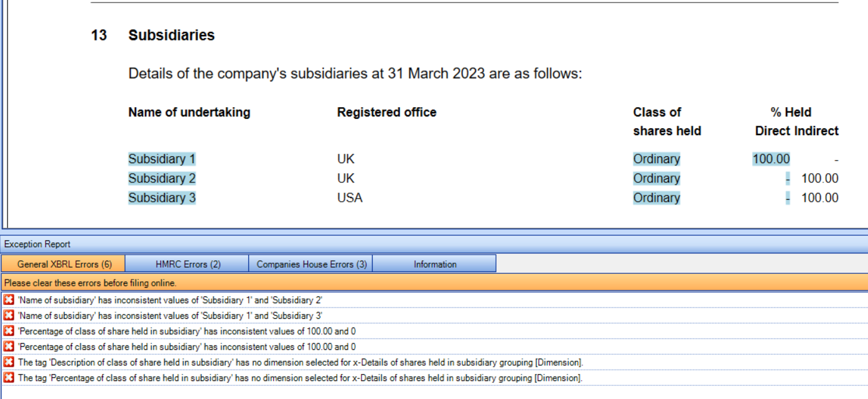
Task: Click error icon for 'Subsidiary 1' and 'Subsidiary 2' inconsistency
Action: (9, 300)
